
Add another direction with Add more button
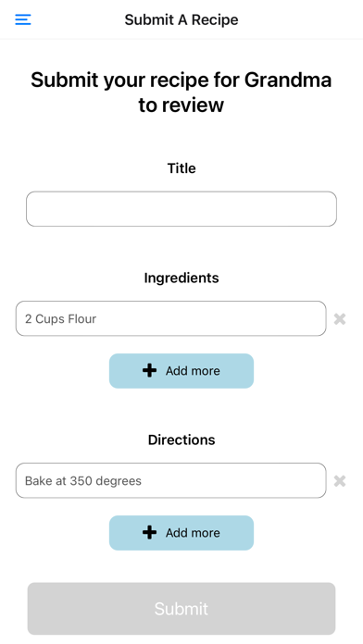pyautogui.click(x=181, y=533)
